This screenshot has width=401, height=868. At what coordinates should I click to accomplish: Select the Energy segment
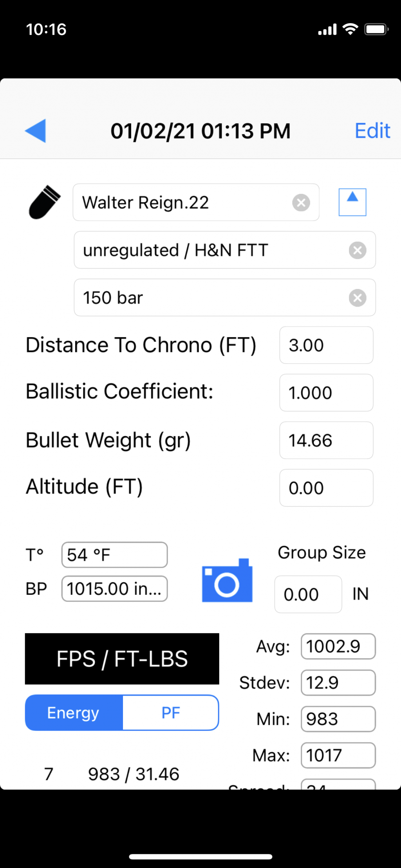tap(74, 713)
